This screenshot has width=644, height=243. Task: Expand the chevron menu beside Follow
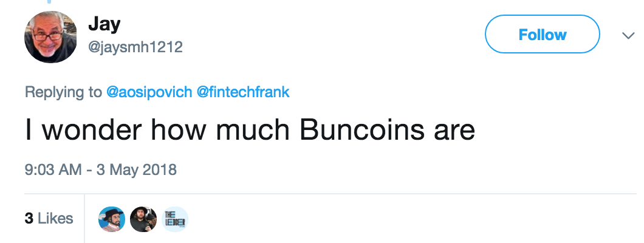pos(628,36)
